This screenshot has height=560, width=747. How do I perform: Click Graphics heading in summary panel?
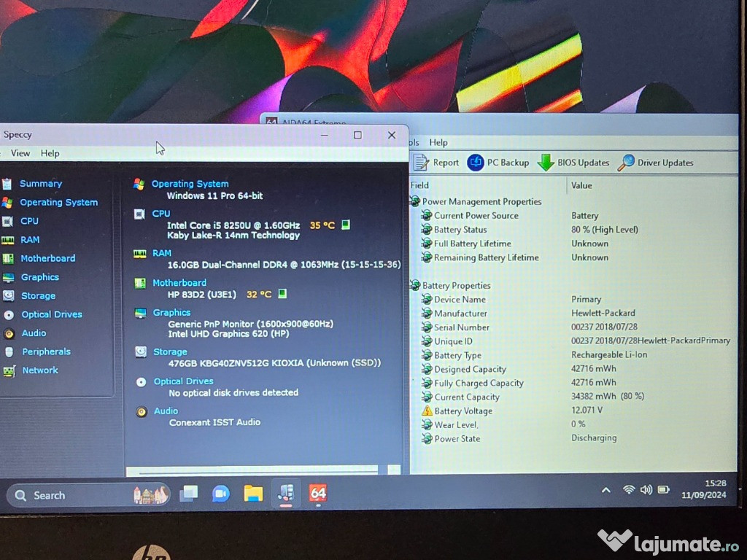171,312
